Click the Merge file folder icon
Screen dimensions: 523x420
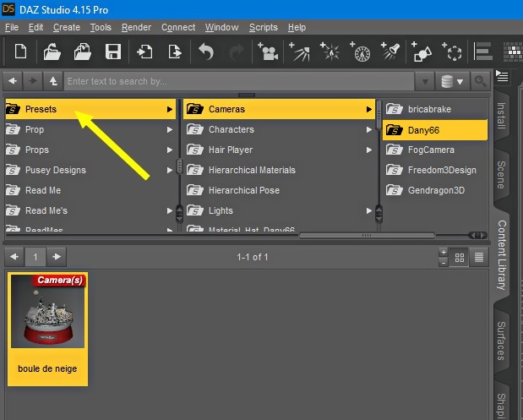click(x=83, y=52)
